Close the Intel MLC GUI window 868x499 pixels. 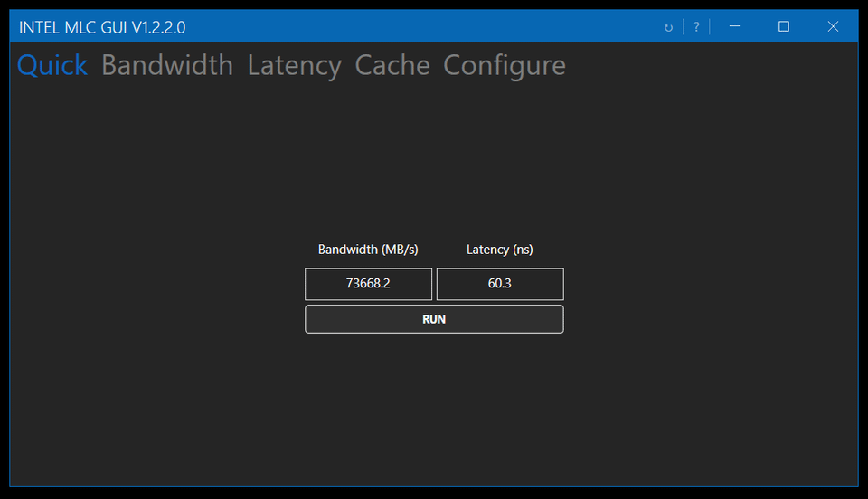click(x=833, y=27)
